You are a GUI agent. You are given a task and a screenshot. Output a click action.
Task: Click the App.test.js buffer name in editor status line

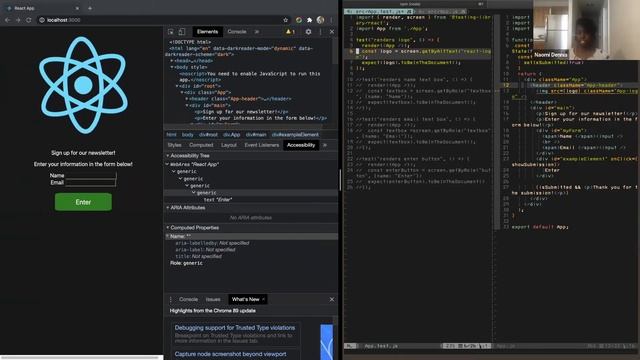pos(381,346)
